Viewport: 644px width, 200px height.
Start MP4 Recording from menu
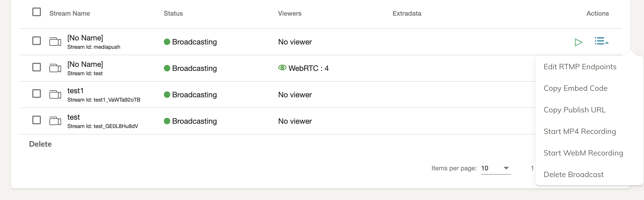pyautogui.click(x=580, y=132)
